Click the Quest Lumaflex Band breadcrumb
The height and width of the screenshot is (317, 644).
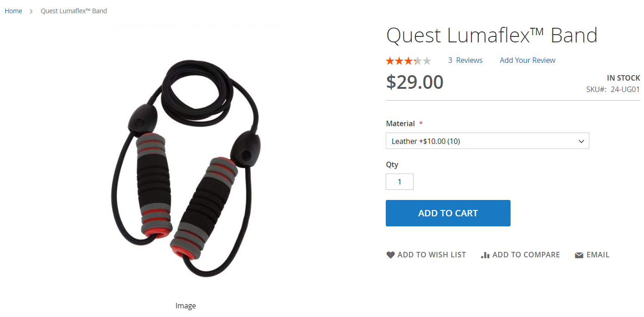[74, 11]
